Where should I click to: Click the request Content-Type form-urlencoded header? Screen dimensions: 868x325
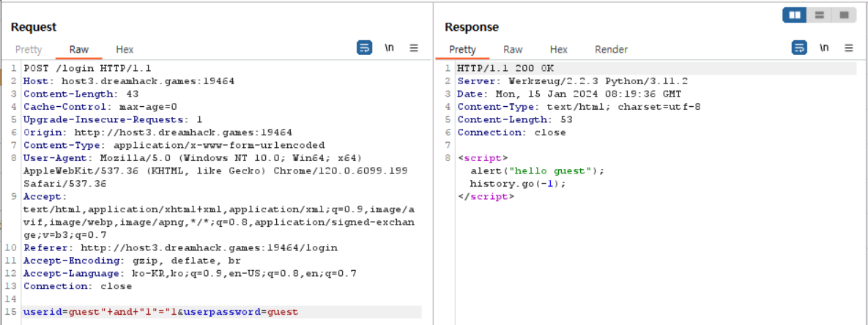[x=174, y=145]
